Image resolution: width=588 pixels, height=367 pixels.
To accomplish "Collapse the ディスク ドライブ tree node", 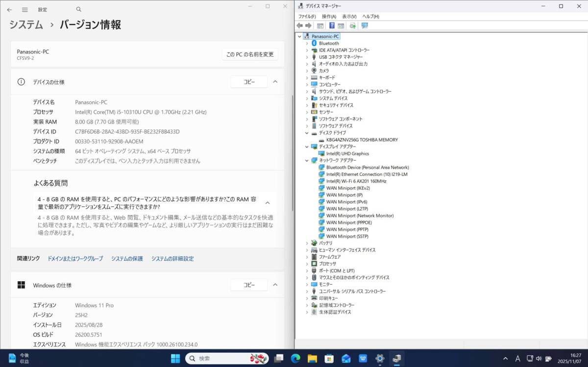I will 307,133.
